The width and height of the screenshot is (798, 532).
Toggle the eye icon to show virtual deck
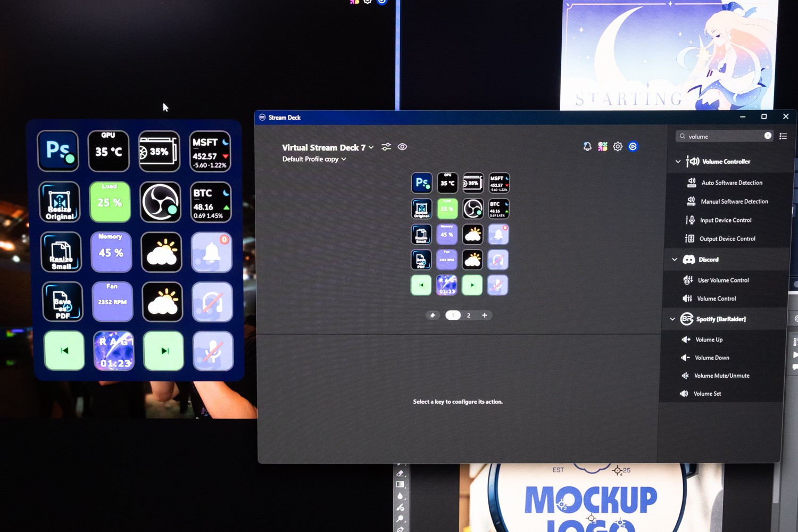[402, 147]
